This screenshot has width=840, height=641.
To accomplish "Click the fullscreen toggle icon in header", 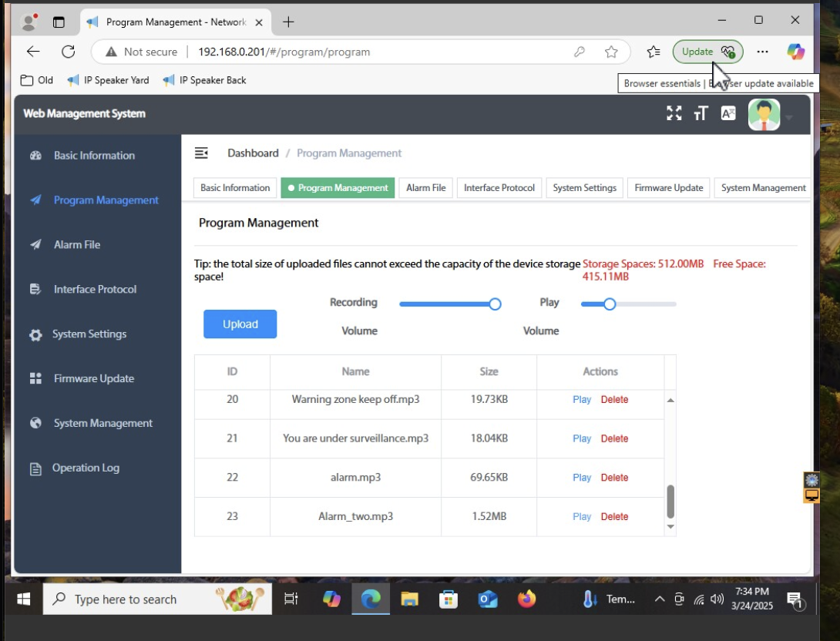I will pos(674,113).
